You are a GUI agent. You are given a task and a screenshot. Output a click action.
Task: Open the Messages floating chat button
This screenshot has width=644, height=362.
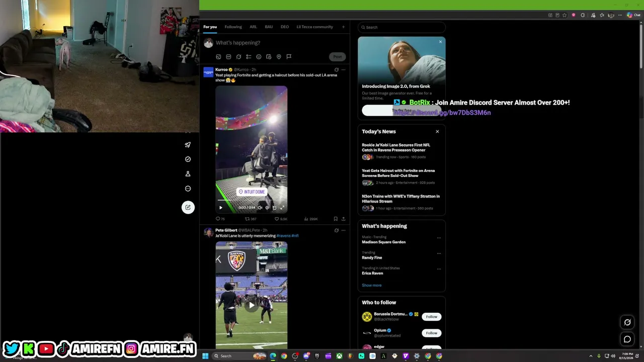pyautogui.click(x=627, y=339)
